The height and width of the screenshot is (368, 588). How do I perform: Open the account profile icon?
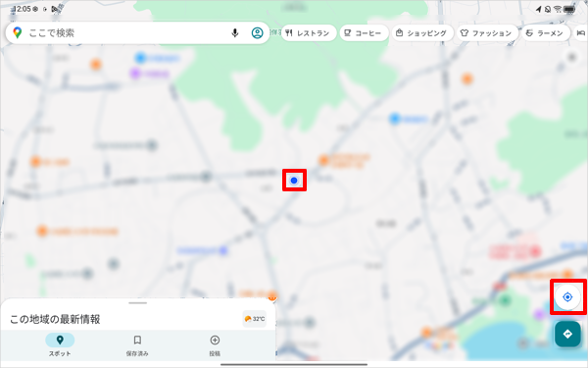click(x=257, y=33)
